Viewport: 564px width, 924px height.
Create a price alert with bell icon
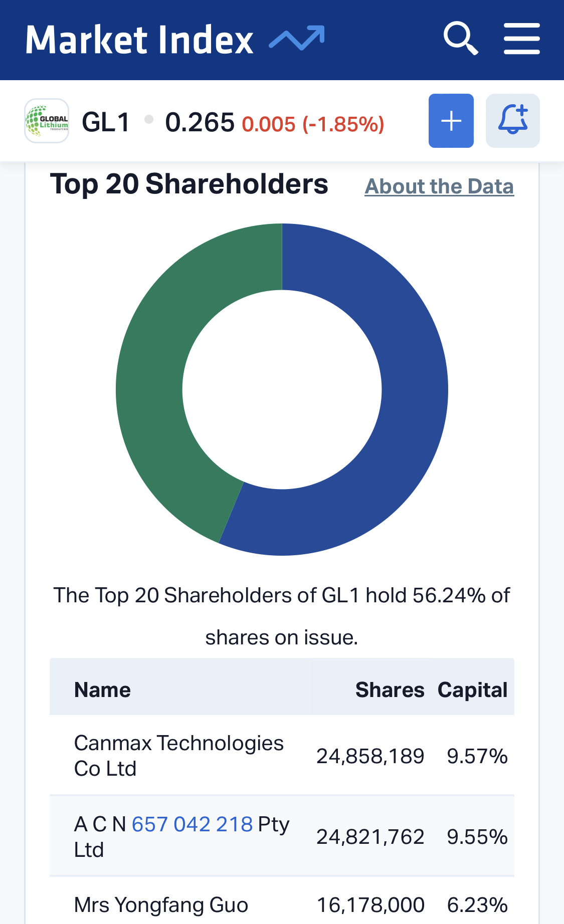[512, 121]
